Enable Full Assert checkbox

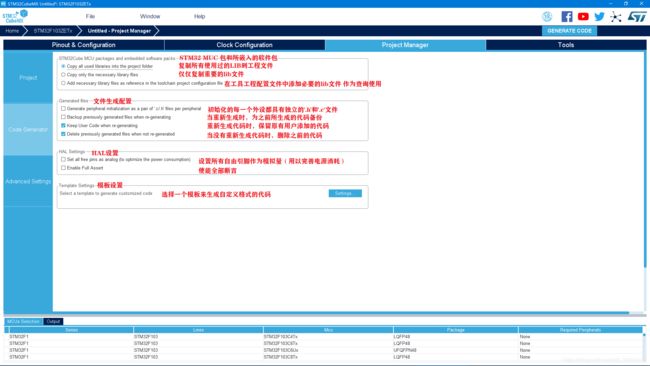(x=63, y=168)
